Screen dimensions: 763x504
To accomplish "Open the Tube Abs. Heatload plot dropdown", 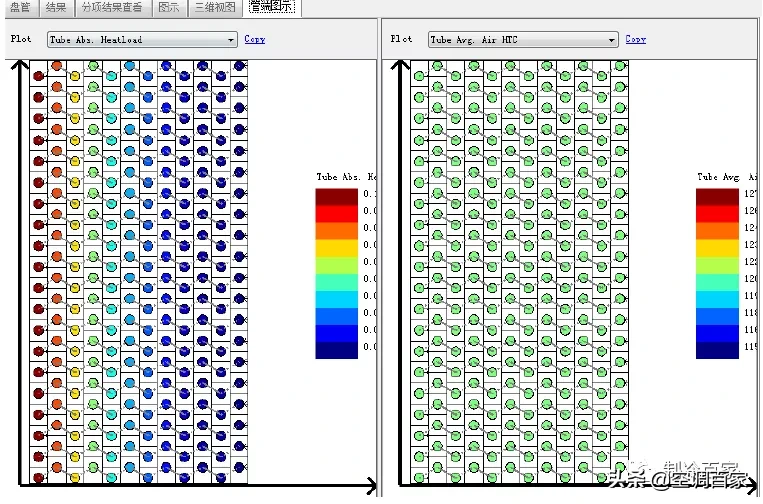I will point(142,40).
